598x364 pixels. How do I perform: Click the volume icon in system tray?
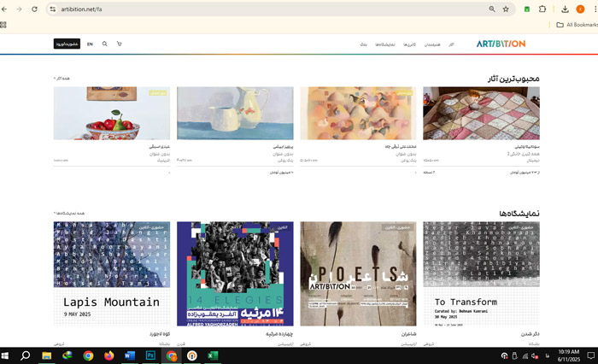(x=535, y=356)
